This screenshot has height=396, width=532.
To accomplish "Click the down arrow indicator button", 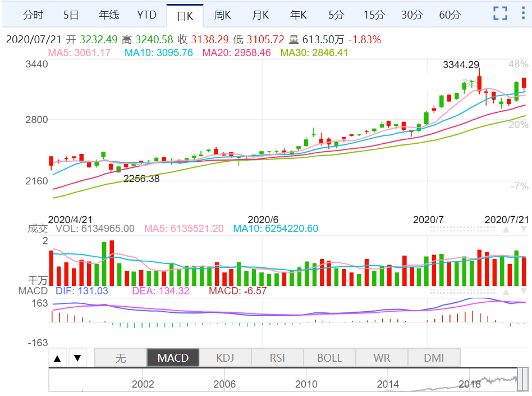I will coord(77,358).
